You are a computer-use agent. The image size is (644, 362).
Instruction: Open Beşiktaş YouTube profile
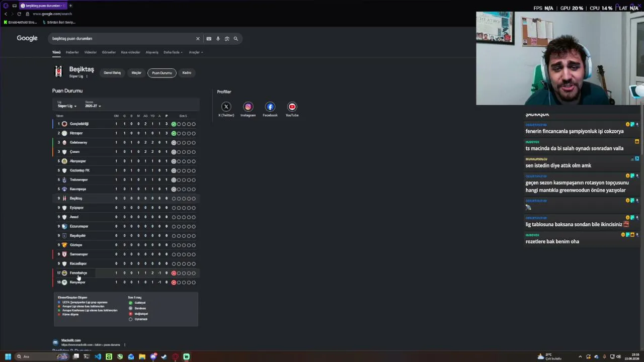click(292, 107)
